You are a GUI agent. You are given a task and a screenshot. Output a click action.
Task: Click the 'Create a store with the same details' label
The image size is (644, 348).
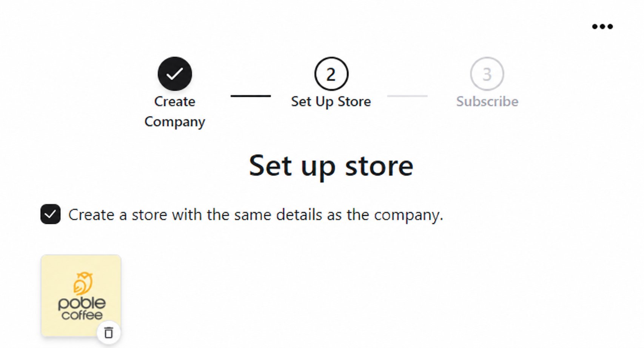click(x=256, y=215)
